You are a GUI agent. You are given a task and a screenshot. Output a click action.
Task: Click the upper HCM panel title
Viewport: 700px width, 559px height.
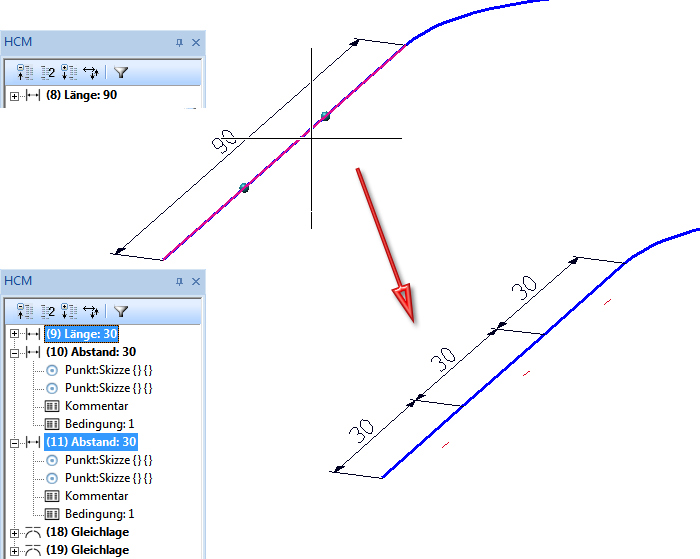(18, 42)
